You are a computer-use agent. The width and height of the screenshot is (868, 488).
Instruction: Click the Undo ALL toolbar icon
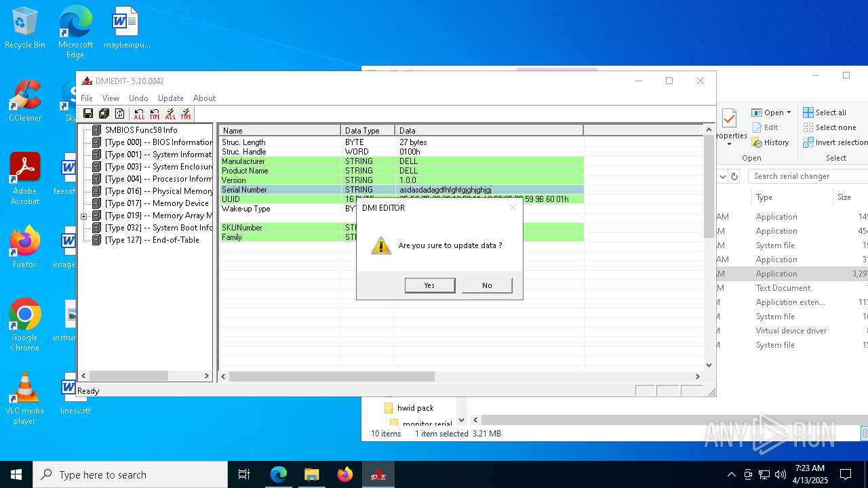tap(139, 114)
